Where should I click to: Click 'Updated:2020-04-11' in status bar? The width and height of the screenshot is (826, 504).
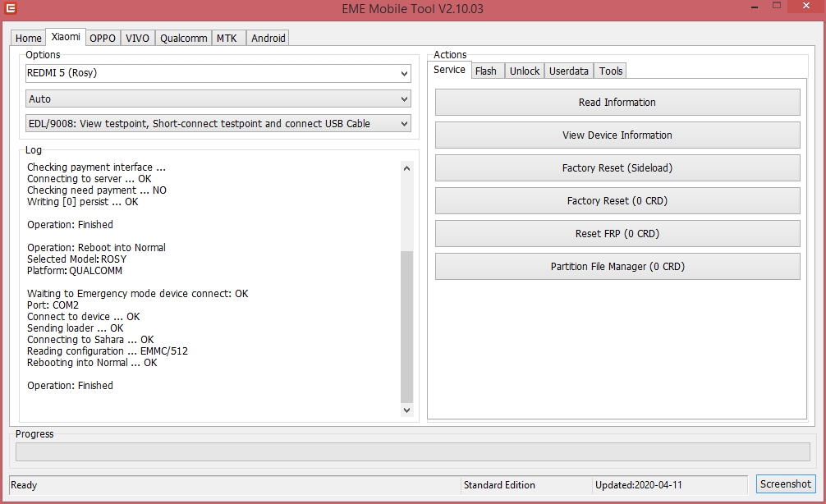coord(639,485)
